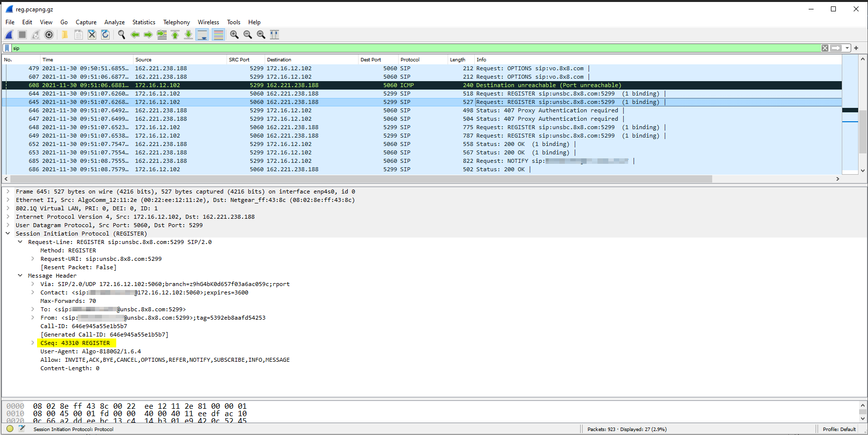Start a new capture with the shark fin icon
The width and height of the screenshot is (868, 435).
(x=9, y=35)
